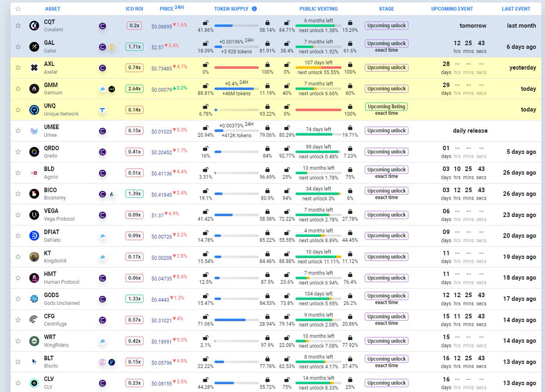Open the KingdomX KT logo icon

click(x=34, y=257)
